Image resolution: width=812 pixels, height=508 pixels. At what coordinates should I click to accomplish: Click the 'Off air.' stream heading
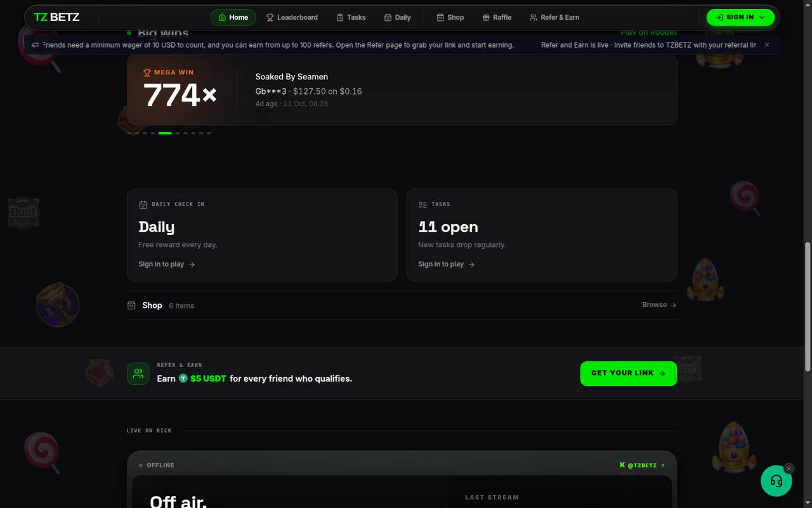click(x=178, y=501)
